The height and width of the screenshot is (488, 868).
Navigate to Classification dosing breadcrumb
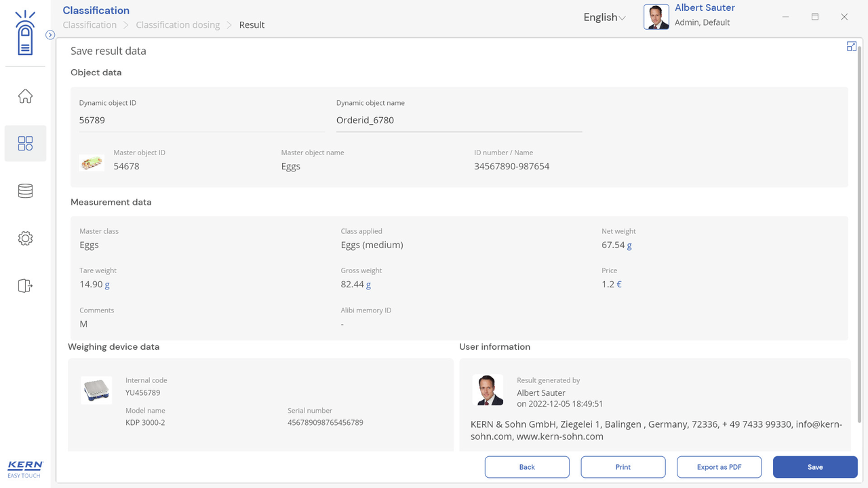(x=178, y=25)
